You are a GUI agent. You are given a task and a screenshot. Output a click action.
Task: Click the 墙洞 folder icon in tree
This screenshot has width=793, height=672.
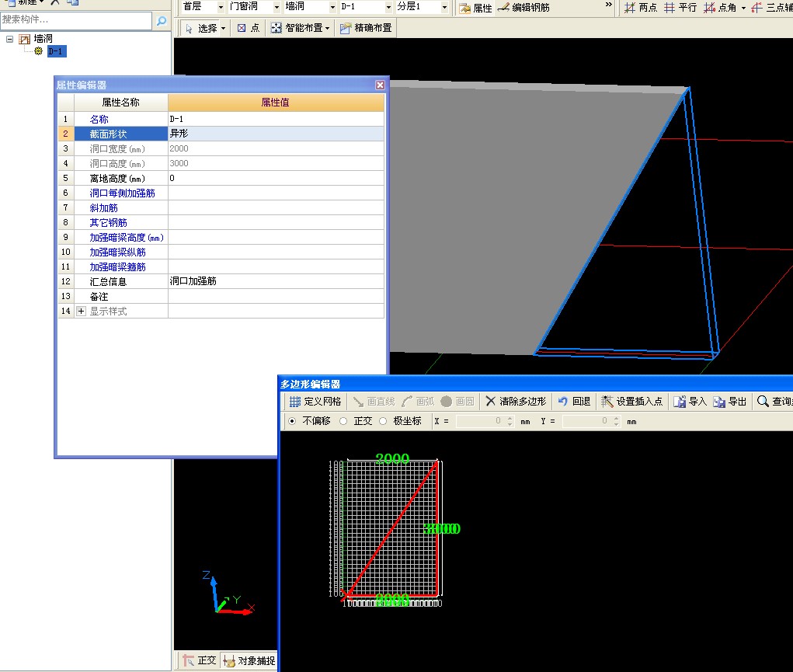[24, 39]
